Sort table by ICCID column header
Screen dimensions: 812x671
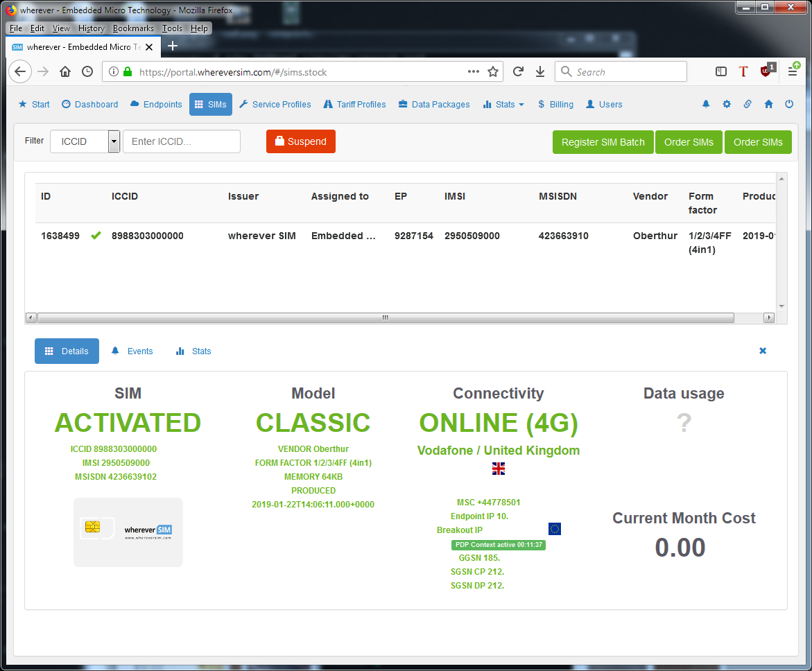(125, 196)
